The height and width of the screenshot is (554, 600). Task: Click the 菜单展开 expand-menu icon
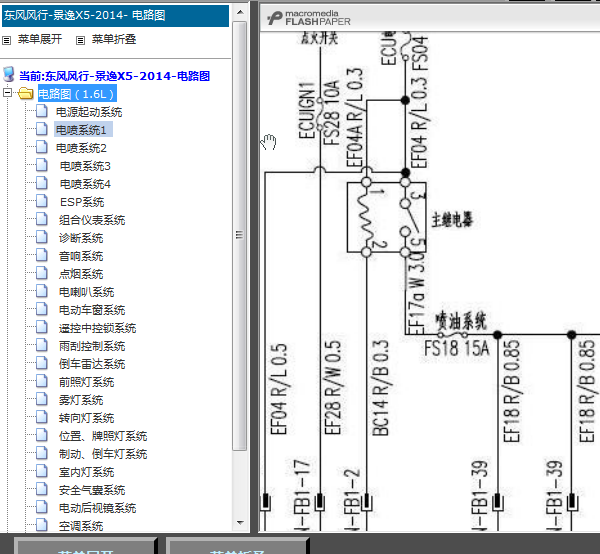[7, 40]
